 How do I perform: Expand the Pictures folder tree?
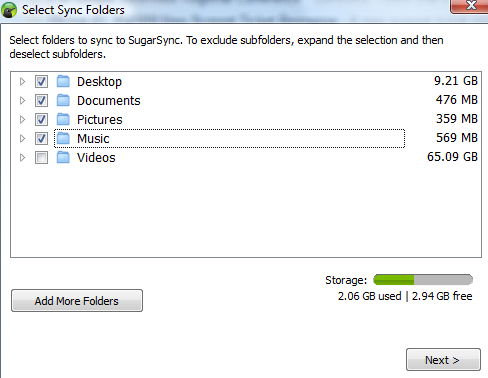[22, 119]
